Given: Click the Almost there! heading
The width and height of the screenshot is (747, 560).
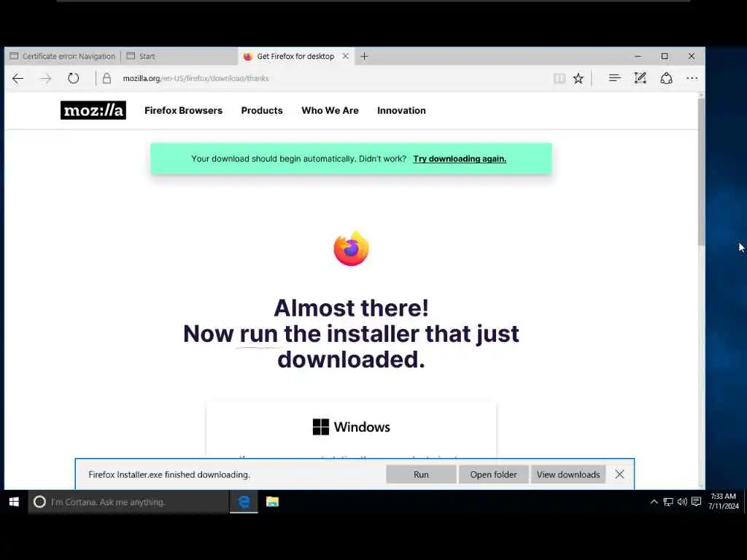Looking at the screenshot, I should (x=351, y=308).
